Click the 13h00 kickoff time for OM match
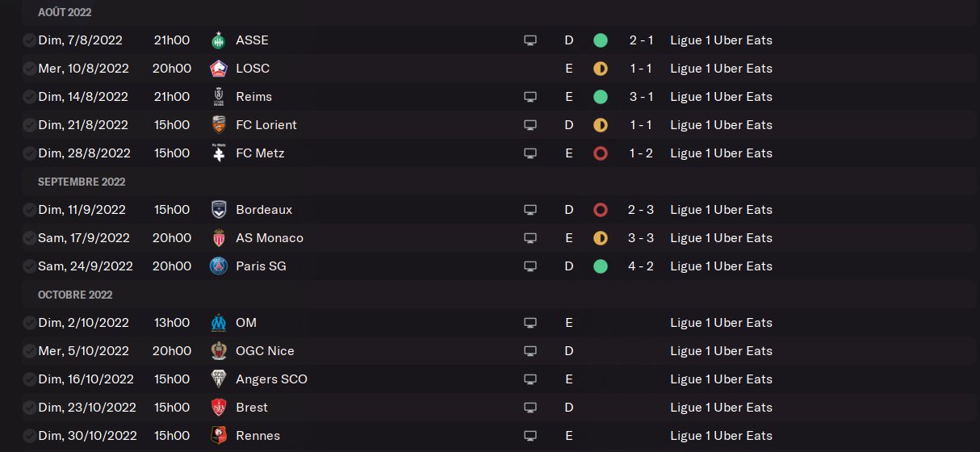The width and height of the screenshot is (980, 452). pyautogui.click(x=172, y=323)
